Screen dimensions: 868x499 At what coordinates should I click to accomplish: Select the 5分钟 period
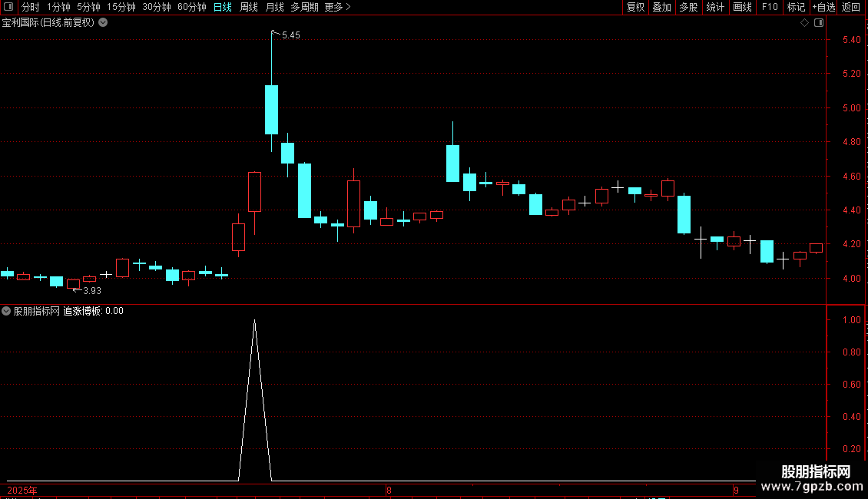(88, 7)
